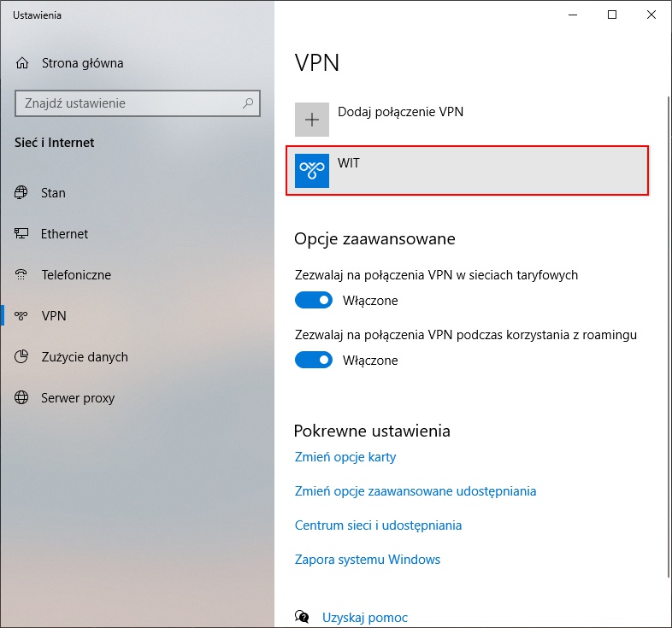Turn off VPN while roaming toggle
Image resolution: width=672 pixels, height=628 pixels.
[313, 361]
